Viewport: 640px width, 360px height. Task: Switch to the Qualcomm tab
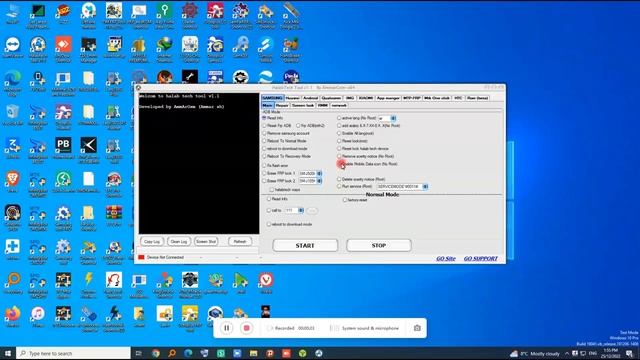(331, 98)
